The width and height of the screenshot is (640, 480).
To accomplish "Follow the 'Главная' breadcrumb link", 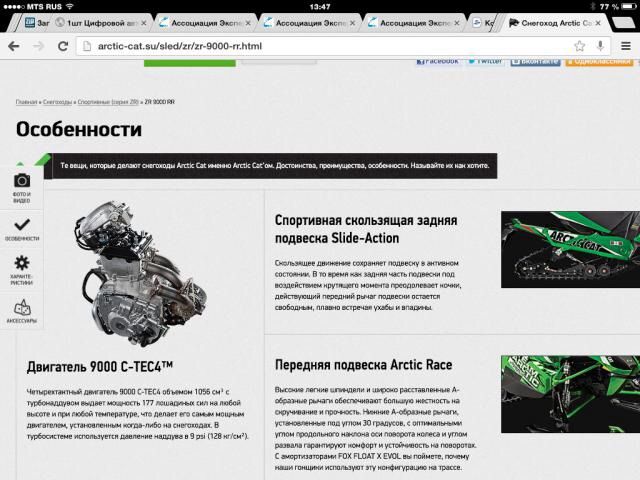I will point(27,102).
